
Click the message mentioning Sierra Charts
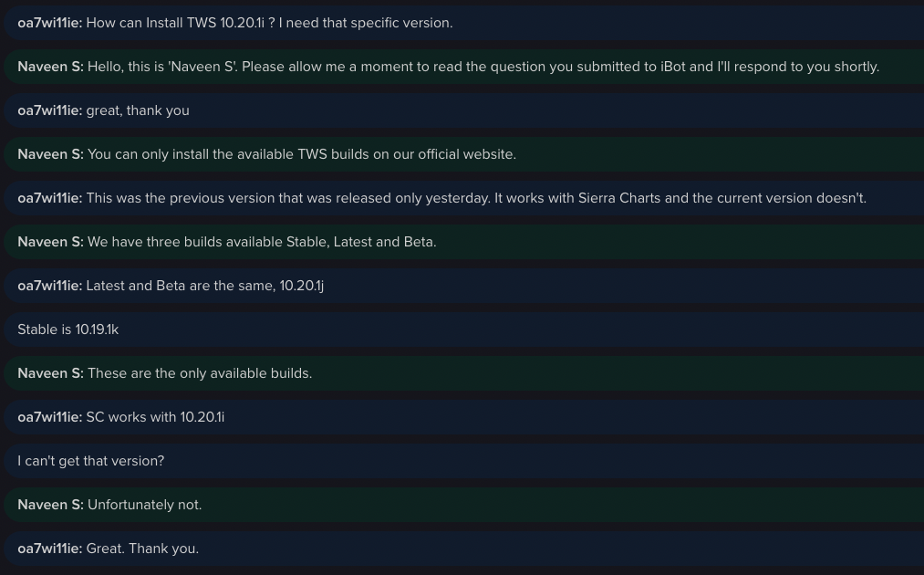[x=476, y=198]
